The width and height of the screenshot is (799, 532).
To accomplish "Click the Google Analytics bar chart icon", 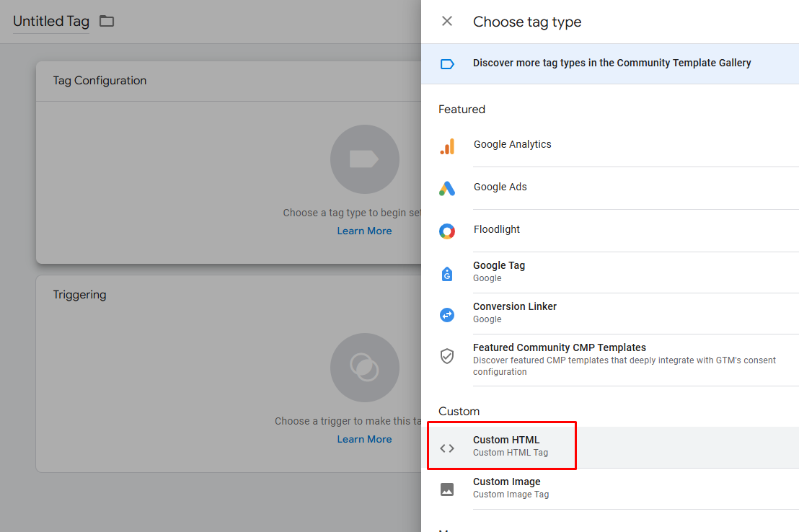I will pyautogui.click(x=447, y=146).
